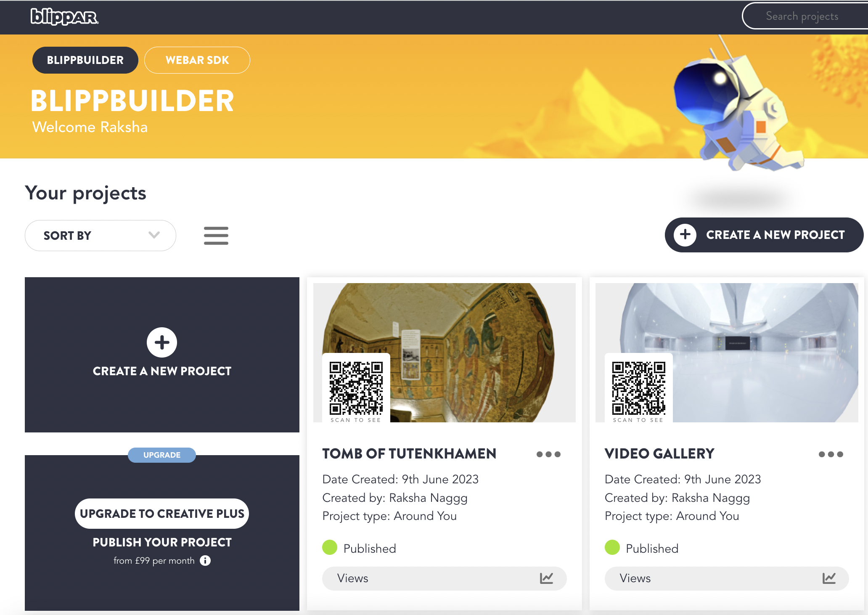Switch to list view using hamburger icon

tap(216, 236)
